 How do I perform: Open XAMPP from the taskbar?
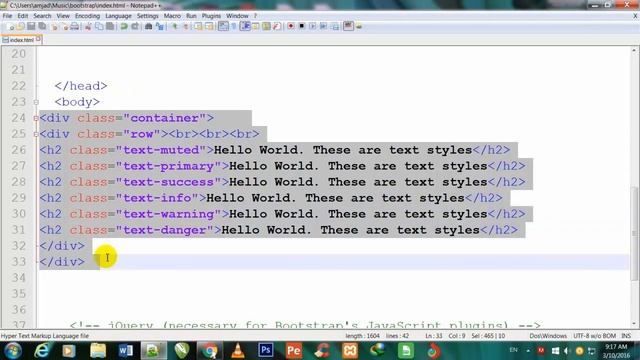click(x=350, y=351)
